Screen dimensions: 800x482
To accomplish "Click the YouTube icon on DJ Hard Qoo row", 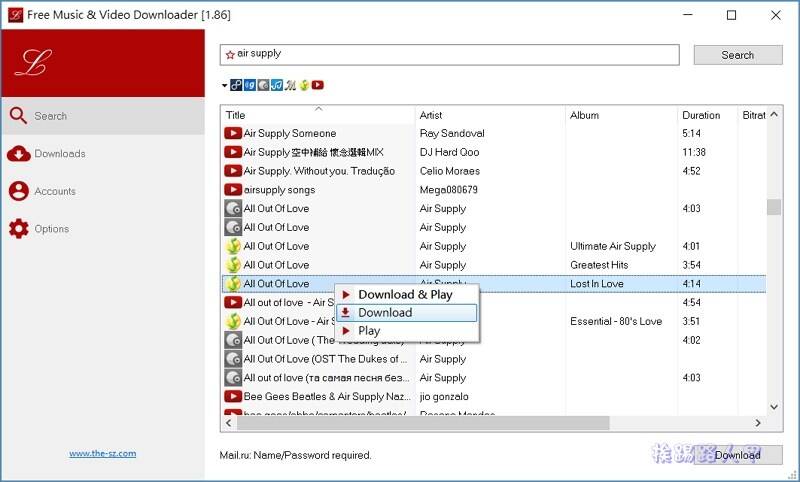I will (233, 152).
